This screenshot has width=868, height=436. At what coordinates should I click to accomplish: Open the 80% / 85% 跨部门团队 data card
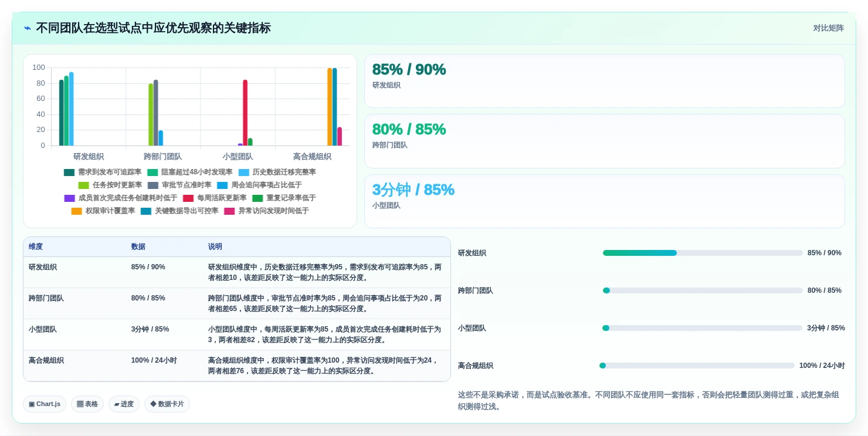tap(605, 141)
